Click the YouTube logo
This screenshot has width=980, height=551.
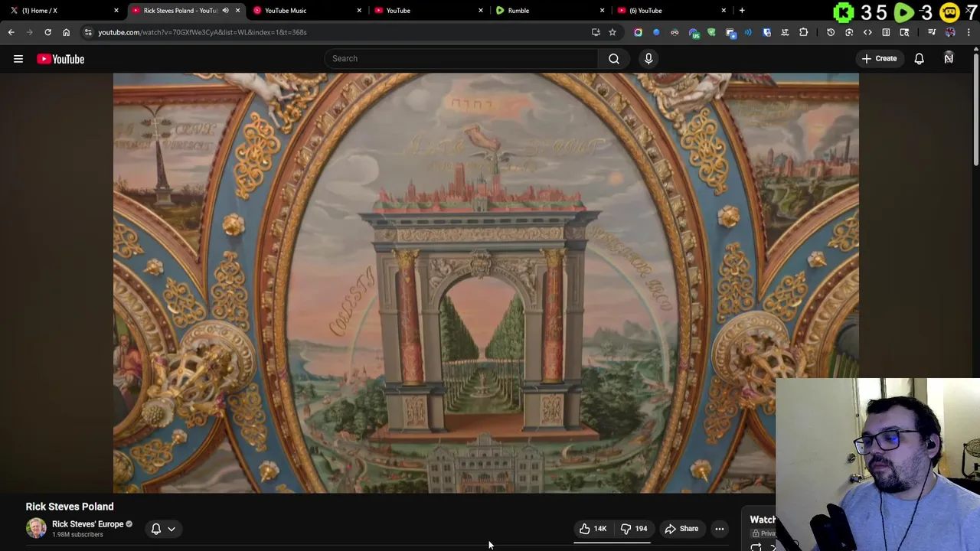60,59
